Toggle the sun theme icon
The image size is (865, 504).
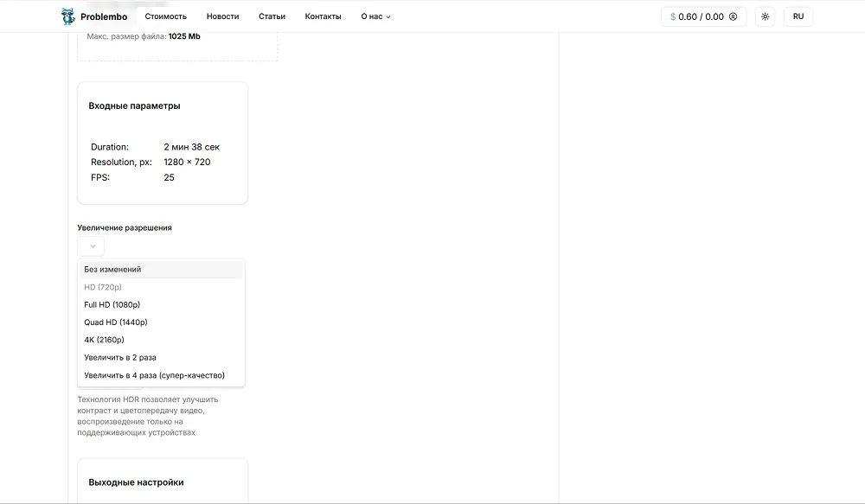765,16
